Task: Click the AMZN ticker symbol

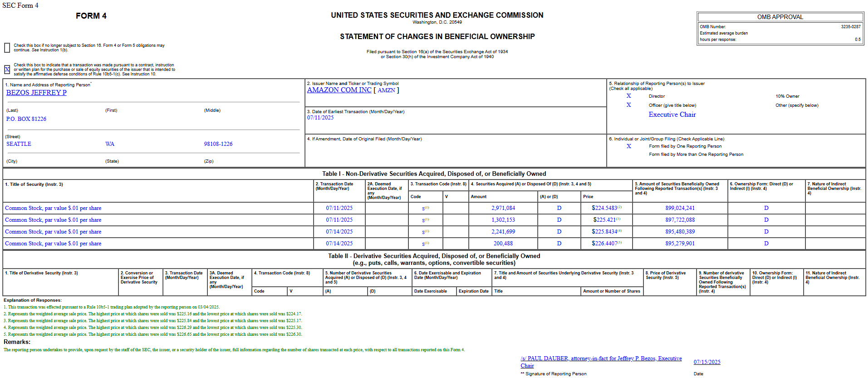Action: coord(386,90)
